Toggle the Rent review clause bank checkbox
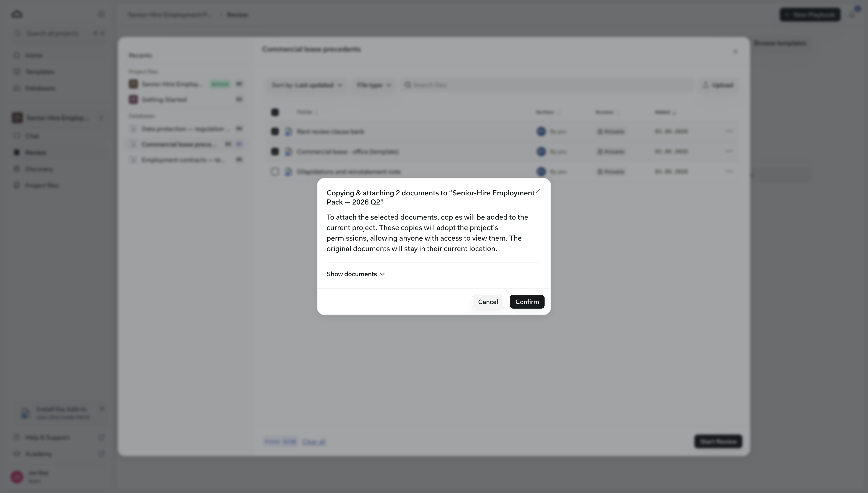The image size is (868, 493). [275, 131]
